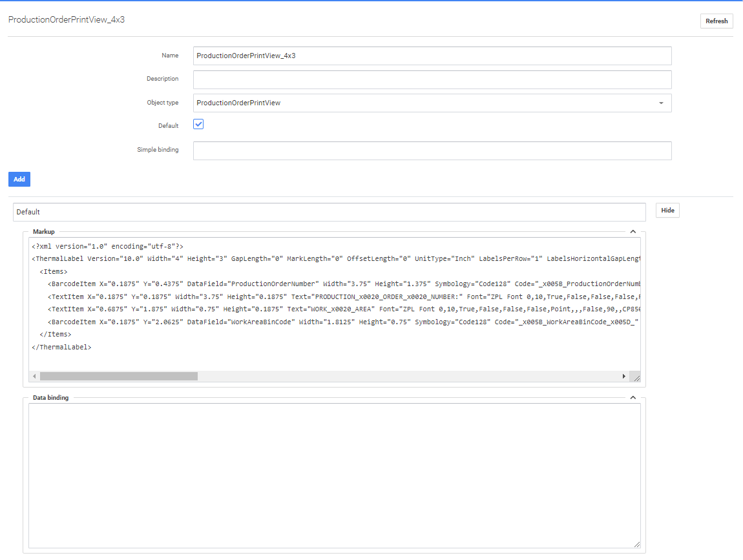
Task: Click the xml version declaration line in Markup
Action: [108, 247]
